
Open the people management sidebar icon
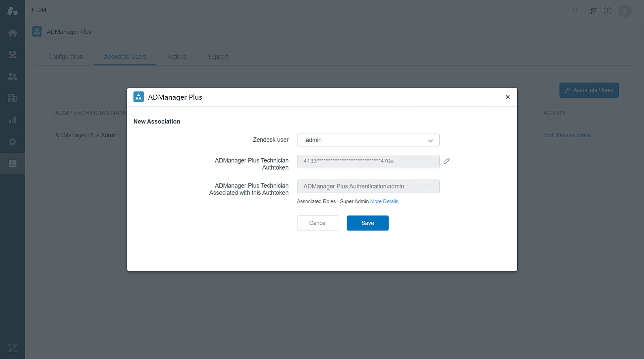(12, 76)
